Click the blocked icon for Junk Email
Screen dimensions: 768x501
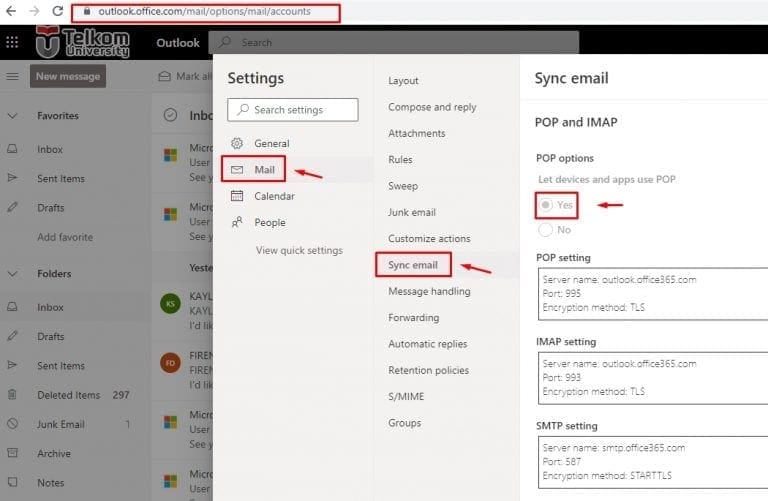pyautogui.click(x=13, y=424)
